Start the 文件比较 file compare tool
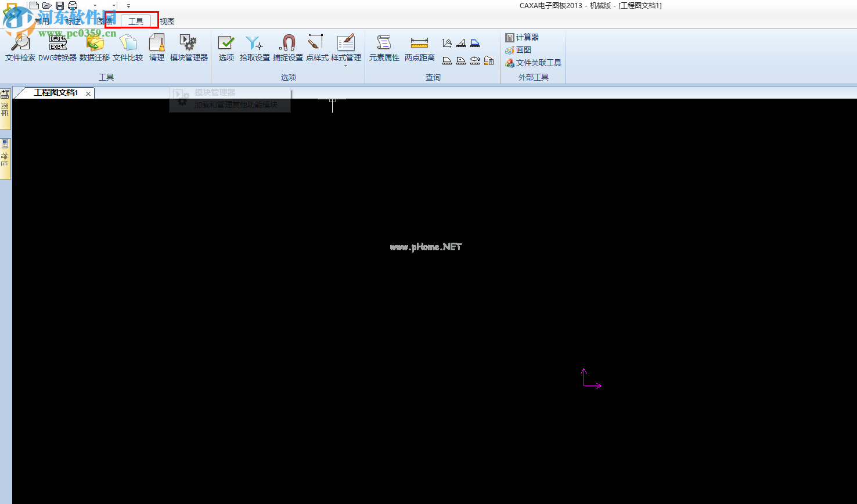The image size is (857, 504). coord(128,48)
